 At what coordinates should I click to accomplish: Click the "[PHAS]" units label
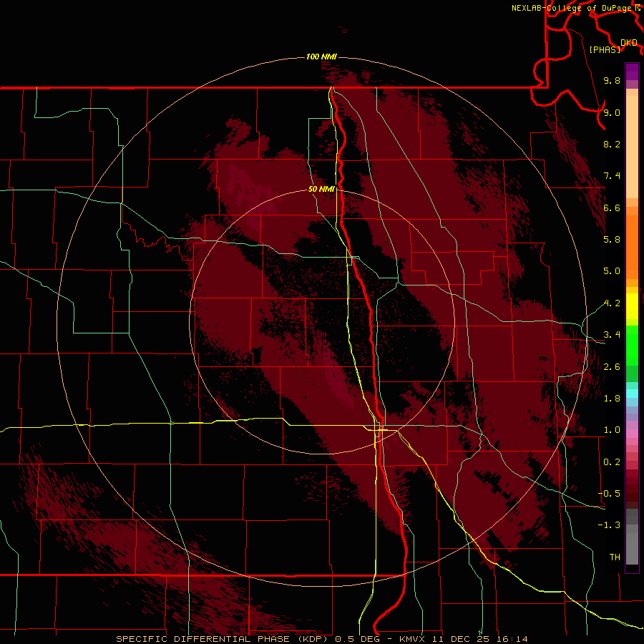point(605,49)
